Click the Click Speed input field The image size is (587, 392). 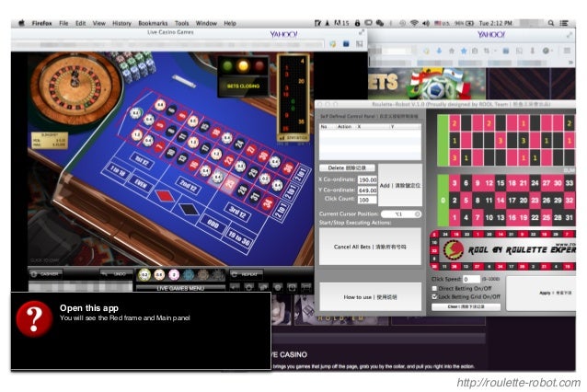[471, 279]
